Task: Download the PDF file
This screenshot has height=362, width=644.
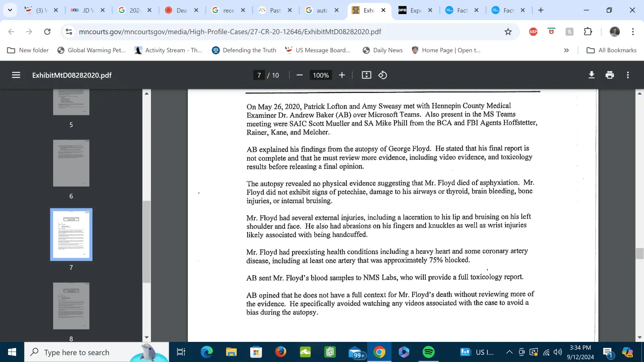Action: [x=591, y=75]
